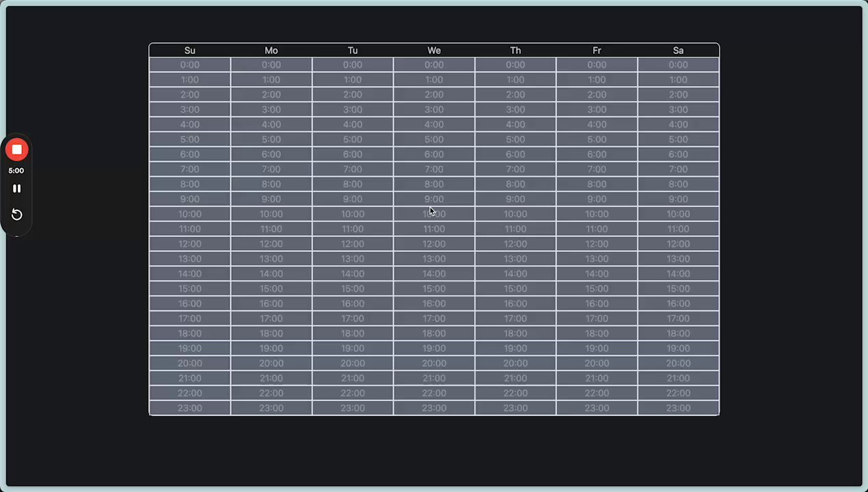This screenshot has width=868, height=492.
Task: Restart the recording with the circular arrow
Action: point(17,215)
